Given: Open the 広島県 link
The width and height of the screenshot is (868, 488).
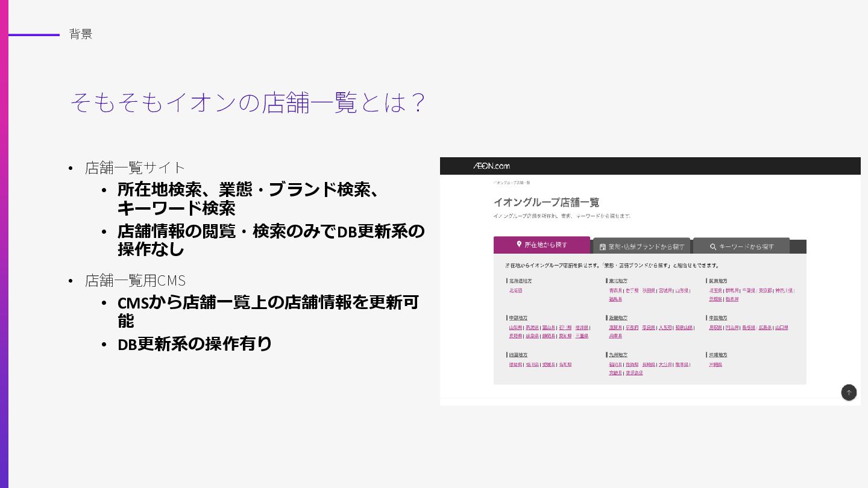Looking at the screenshot, I should click(766, 328).
